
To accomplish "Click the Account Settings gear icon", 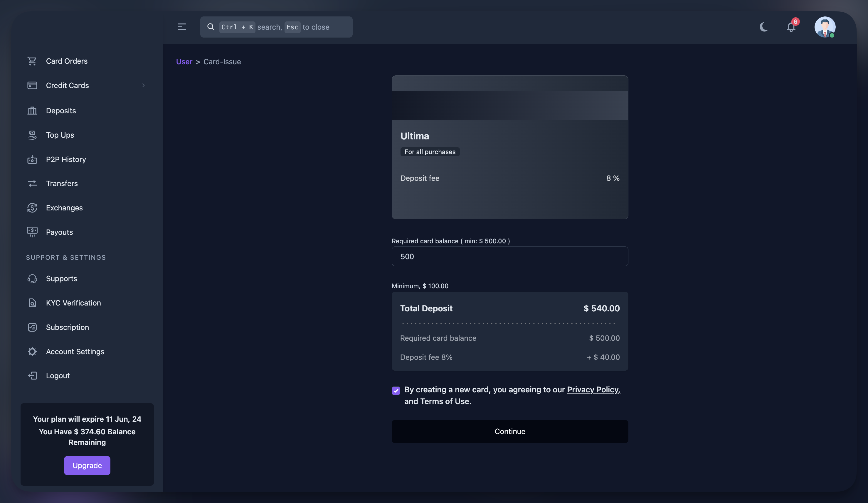I will [x=32, y=352].
